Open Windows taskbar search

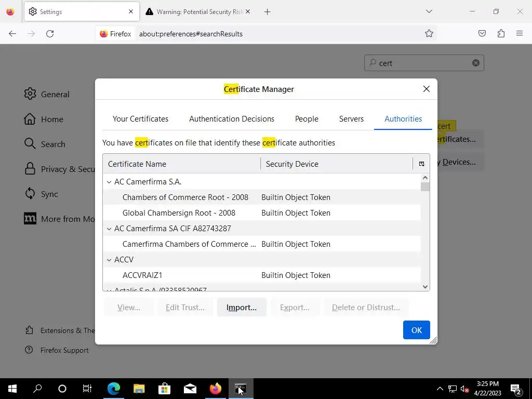click(37, 389)
